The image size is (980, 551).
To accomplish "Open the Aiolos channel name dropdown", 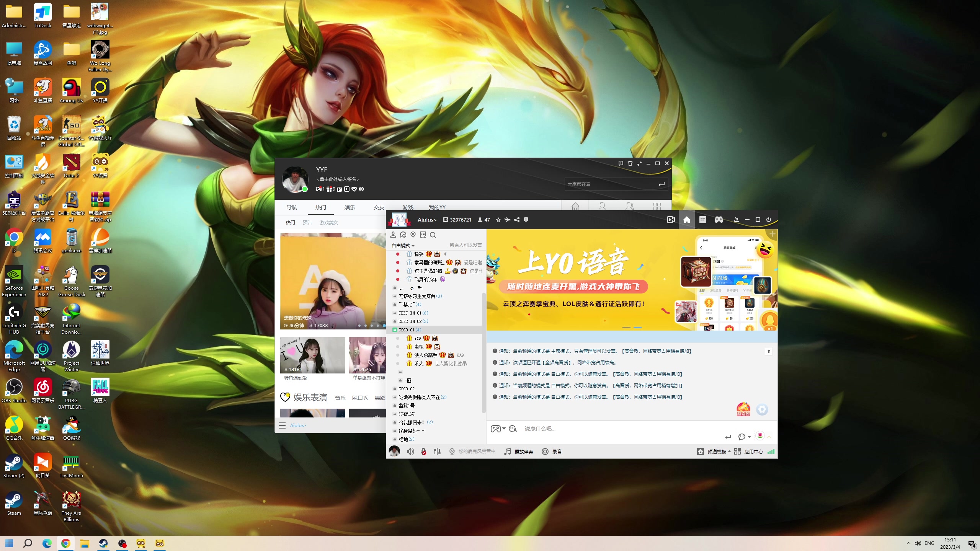I will (x=427, y=220).
